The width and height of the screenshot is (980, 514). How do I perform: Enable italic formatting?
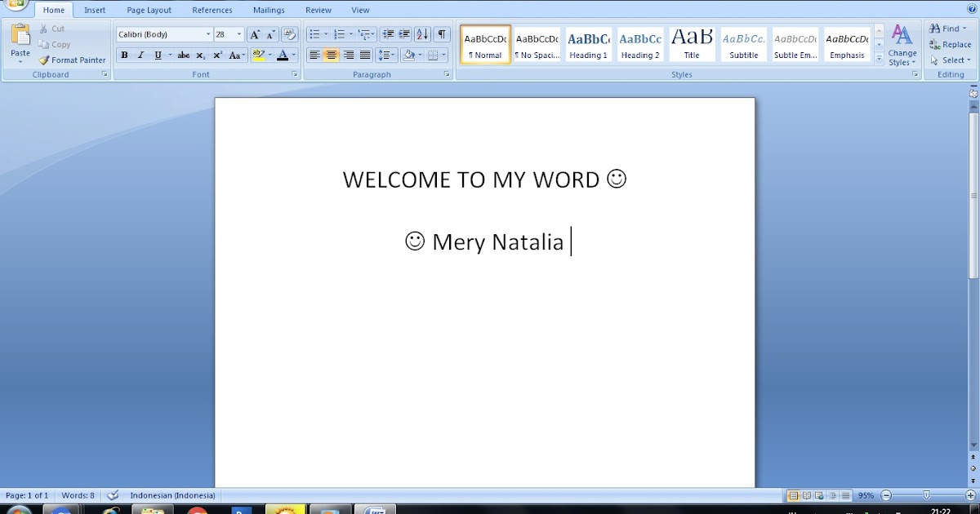click(x=140, y=55)
